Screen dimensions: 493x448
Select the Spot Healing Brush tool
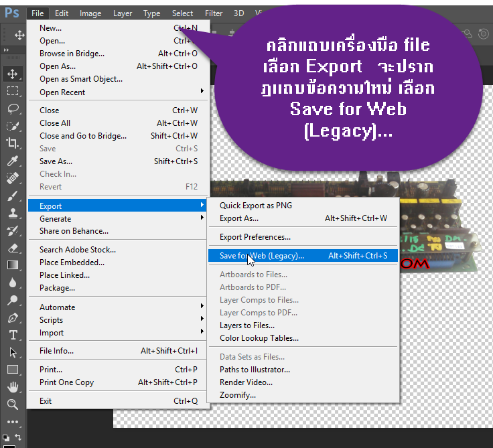[13, 178]
